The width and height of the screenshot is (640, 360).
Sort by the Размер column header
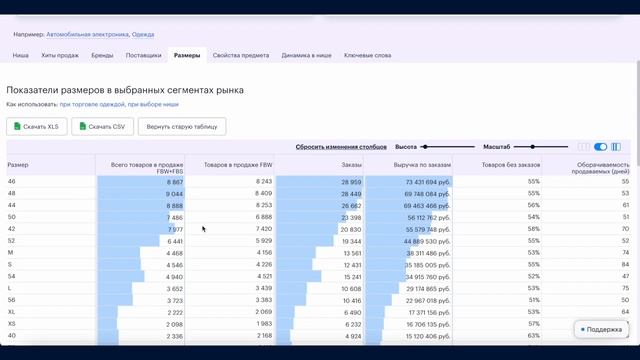(18, 165)
